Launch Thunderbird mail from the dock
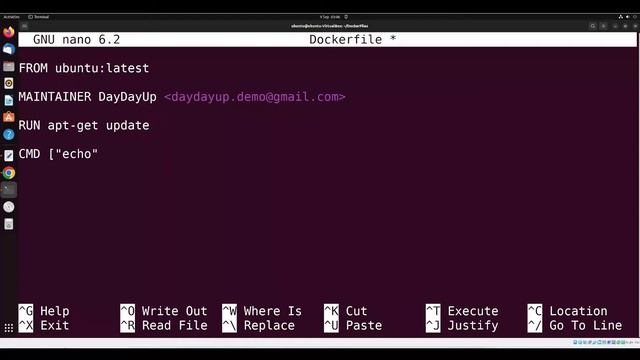Screen dimensions: 640x360 9,49
